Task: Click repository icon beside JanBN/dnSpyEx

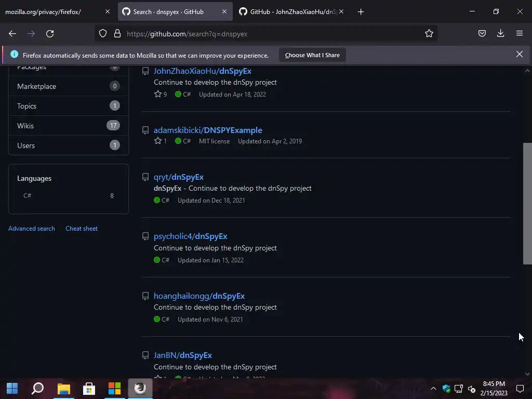Action: click(x=145, y=355)
